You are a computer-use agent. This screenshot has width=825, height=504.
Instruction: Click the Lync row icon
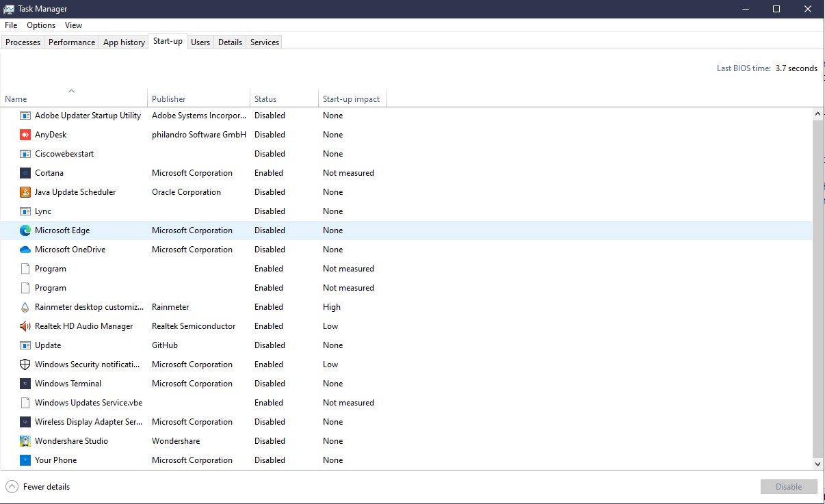coord(25,211)
